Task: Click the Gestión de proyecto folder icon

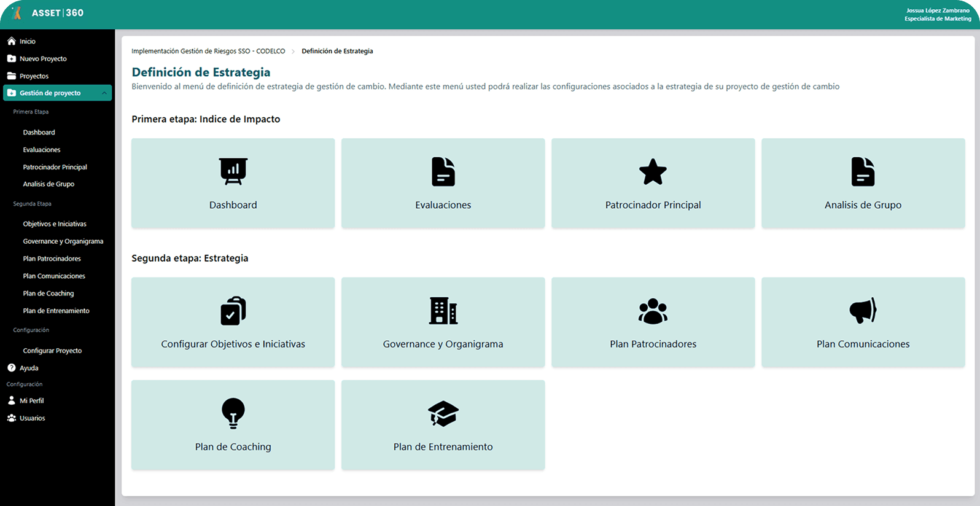Action: [12, 93]
